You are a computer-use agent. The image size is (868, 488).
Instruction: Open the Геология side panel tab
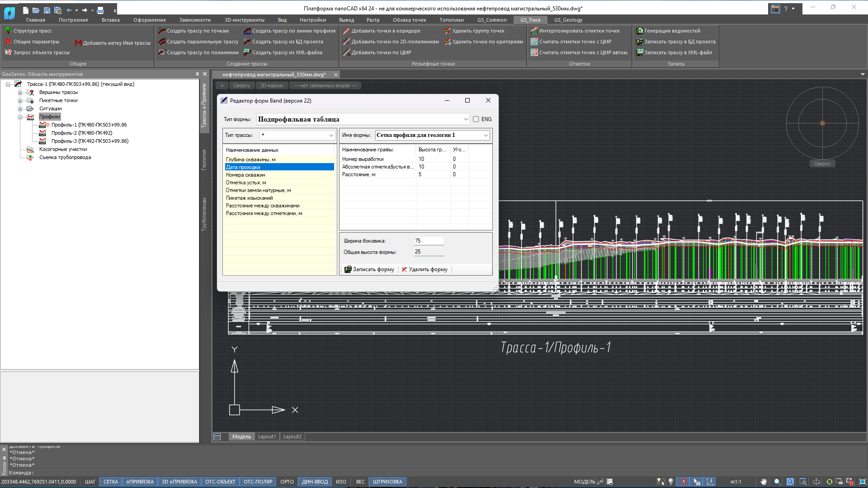tap(204, 160)
